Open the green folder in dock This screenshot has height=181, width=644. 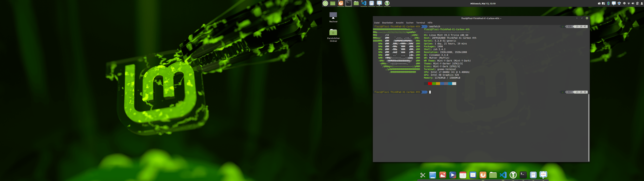tap(493, 175)
